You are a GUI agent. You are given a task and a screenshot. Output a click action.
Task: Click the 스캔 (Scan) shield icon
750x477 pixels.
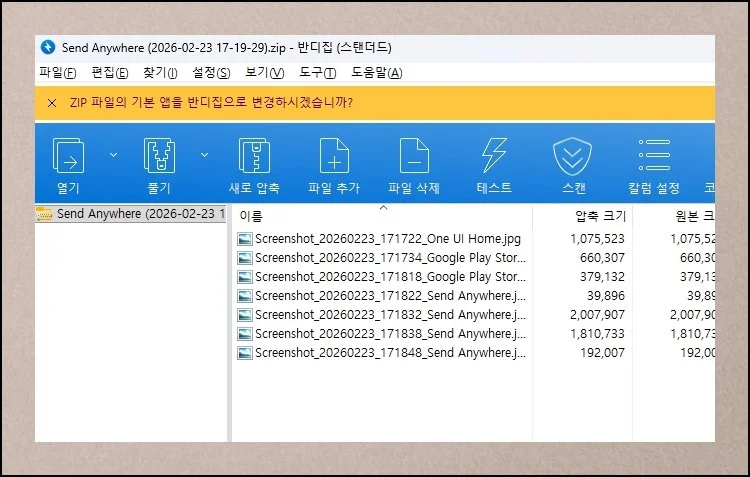pos(574,157)
